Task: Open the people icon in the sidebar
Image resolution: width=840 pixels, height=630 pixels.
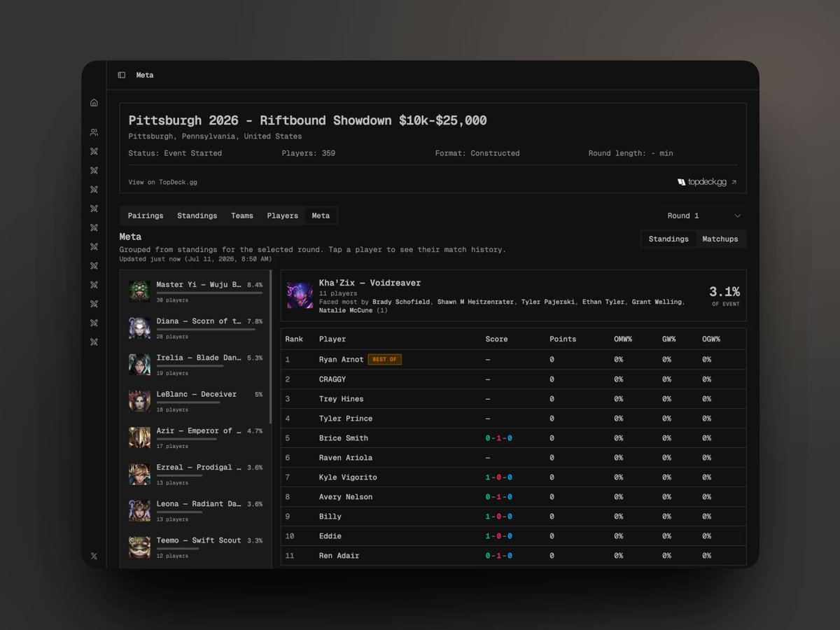Action: click(x=94, y=132)
